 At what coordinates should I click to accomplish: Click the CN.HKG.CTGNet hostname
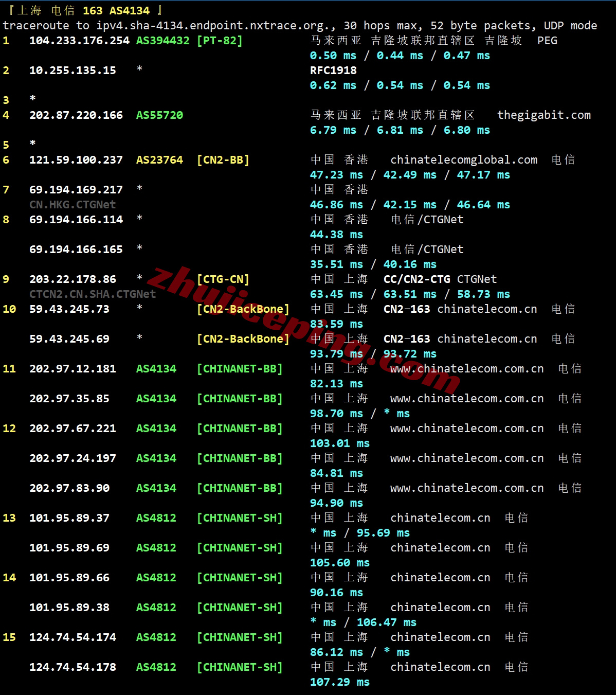point(73,205)
